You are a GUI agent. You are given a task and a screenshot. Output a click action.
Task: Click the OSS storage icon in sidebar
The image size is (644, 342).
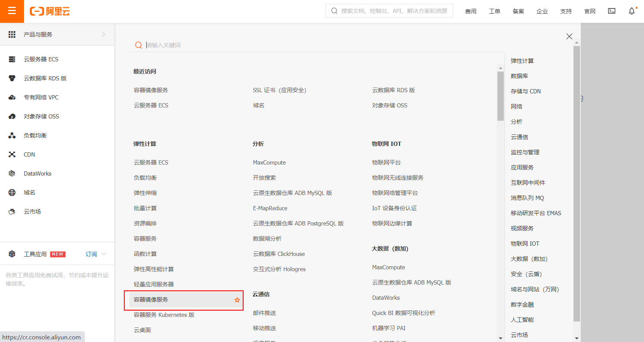click(x=12, y=117)
